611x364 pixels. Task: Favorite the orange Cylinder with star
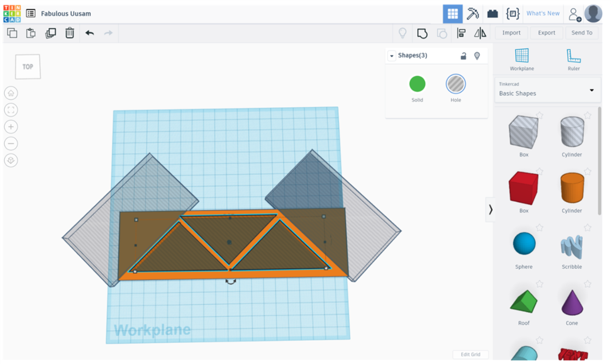tap(588, 171)
